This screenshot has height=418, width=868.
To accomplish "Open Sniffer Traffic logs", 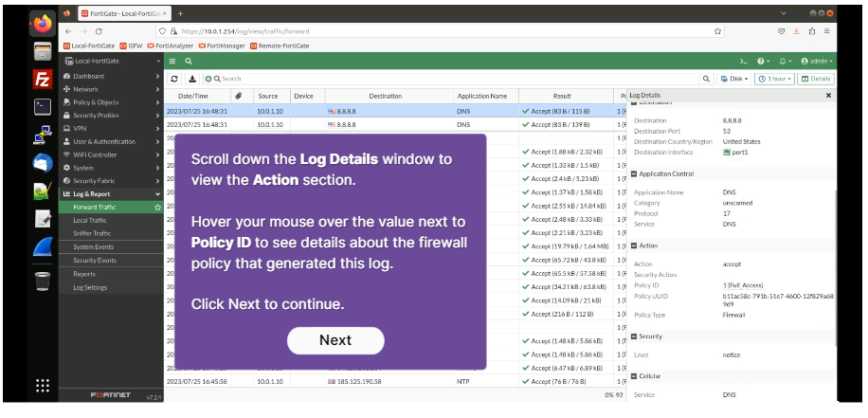I will tap(111, 233).
